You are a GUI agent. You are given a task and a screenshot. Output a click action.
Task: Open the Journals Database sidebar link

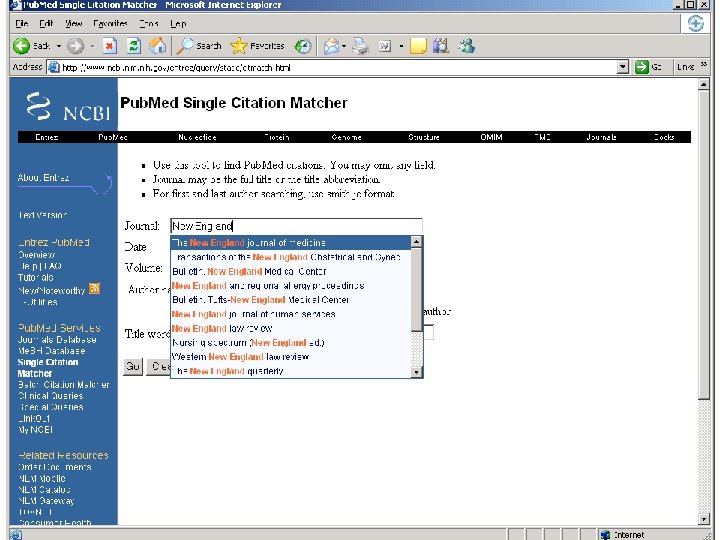(x=57, y=340)
